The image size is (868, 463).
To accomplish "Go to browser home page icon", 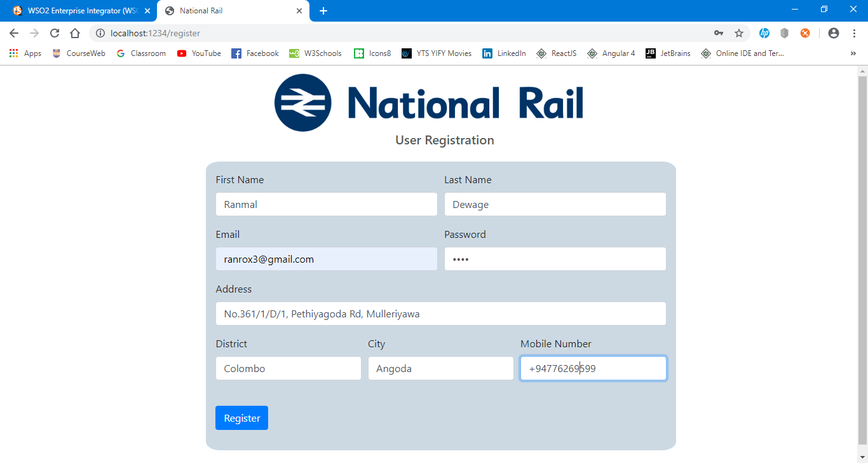I will coord(75,33).
